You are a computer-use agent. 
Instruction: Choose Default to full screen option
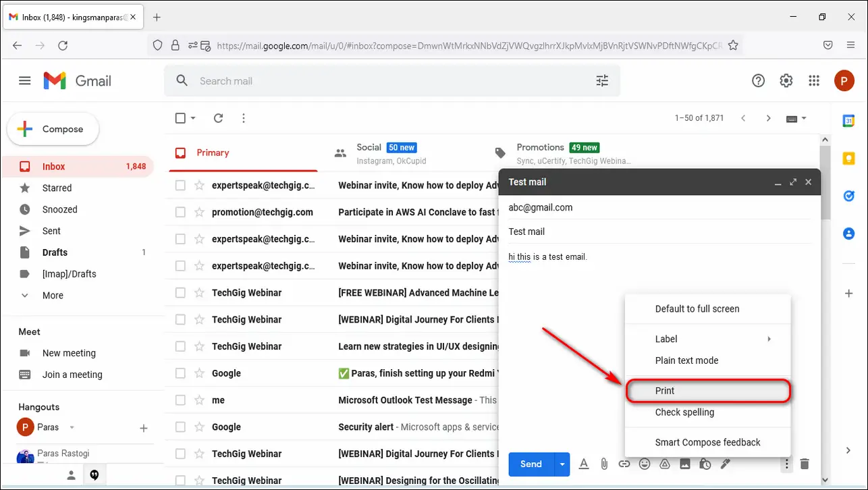point(708,309)
